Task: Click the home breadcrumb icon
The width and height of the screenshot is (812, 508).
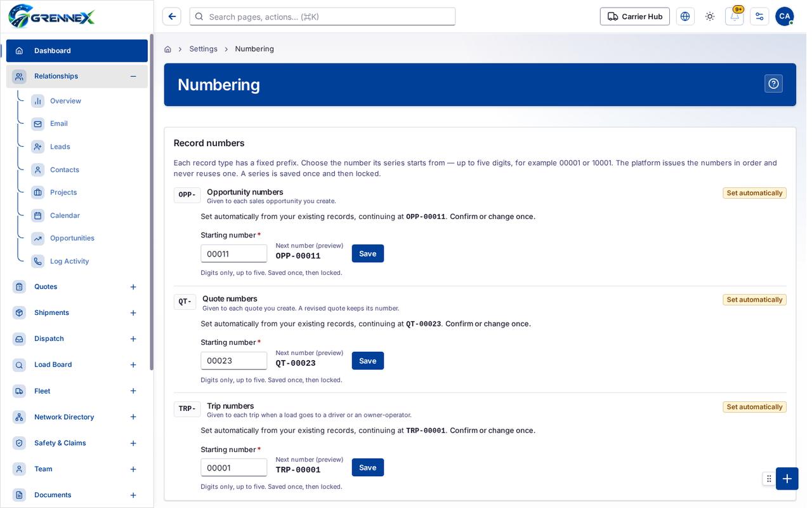Action: pos(167,49)
